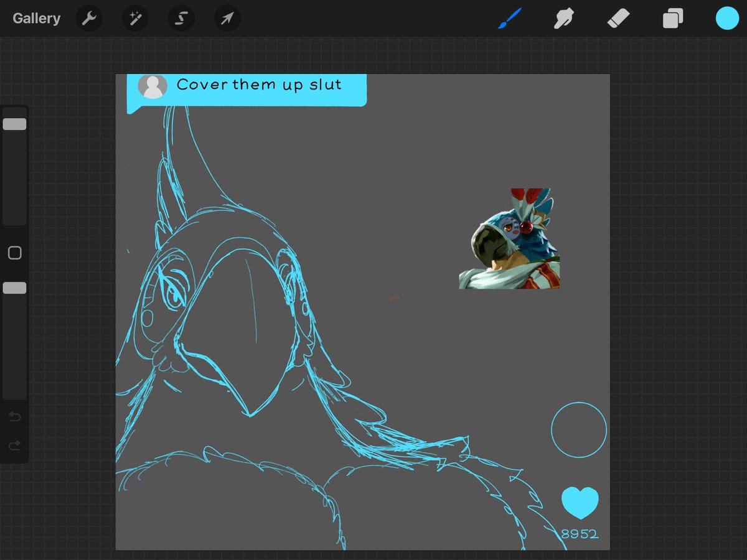Return to the Gallery

click(35, 18)
